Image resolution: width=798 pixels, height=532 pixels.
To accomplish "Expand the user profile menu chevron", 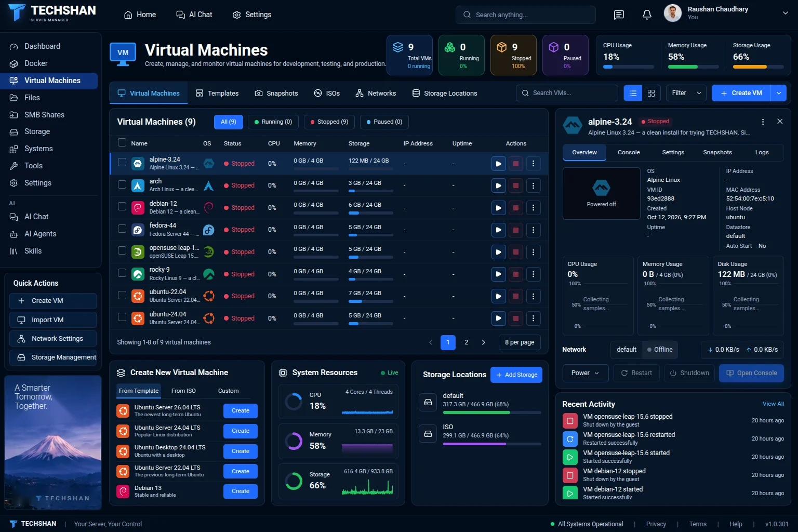I will (x=785, y=14).
